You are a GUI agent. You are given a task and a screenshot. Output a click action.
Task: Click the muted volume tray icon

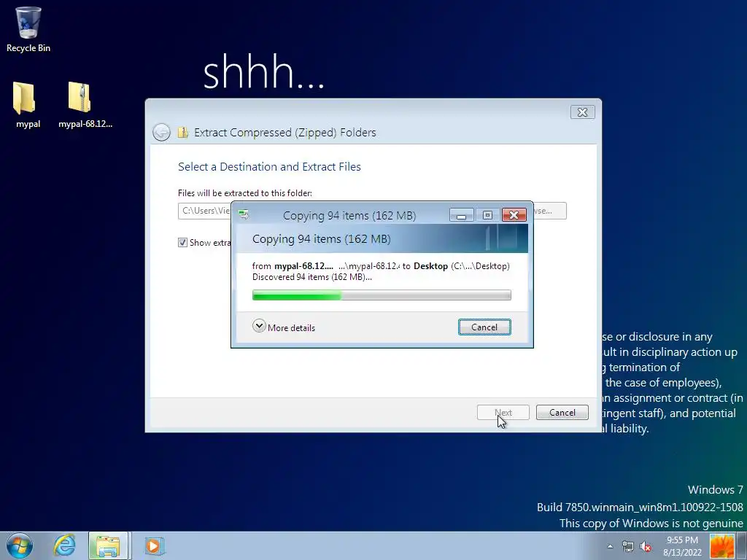[646, 546]
